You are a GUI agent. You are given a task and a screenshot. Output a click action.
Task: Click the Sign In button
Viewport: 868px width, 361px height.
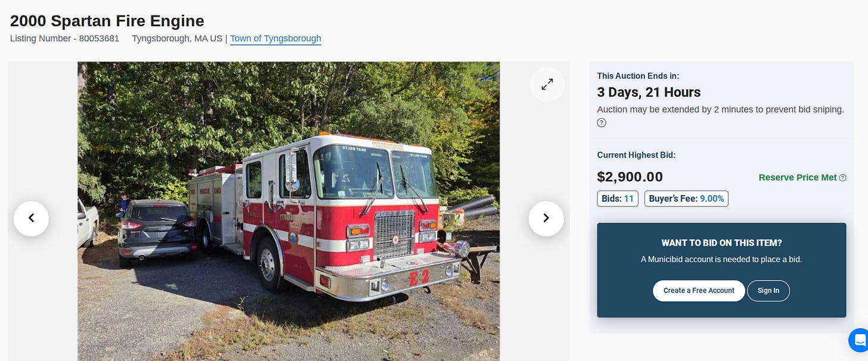[768, 291]
